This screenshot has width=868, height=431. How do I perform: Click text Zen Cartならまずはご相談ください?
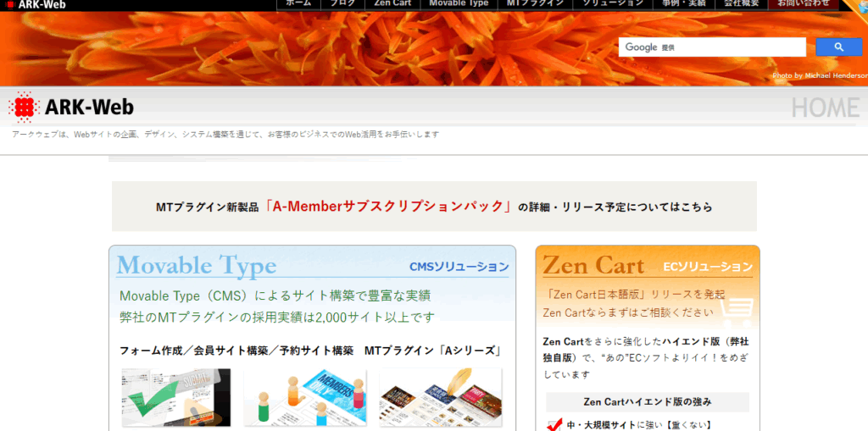628,312
